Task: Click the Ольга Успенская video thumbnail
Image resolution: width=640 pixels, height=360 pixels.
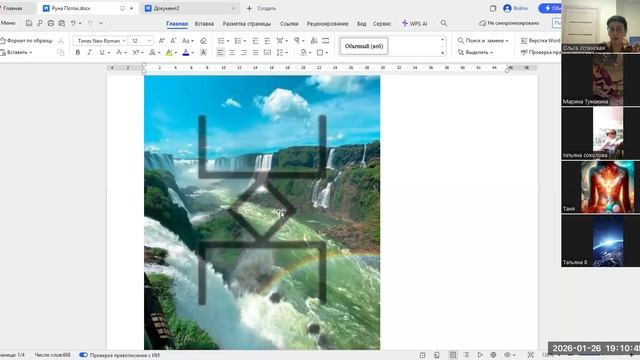Action: 600,26
